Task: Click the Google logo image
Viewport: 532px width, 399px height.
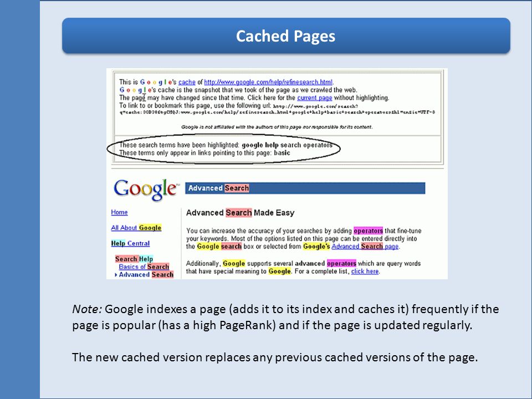Action: point(146,190)
